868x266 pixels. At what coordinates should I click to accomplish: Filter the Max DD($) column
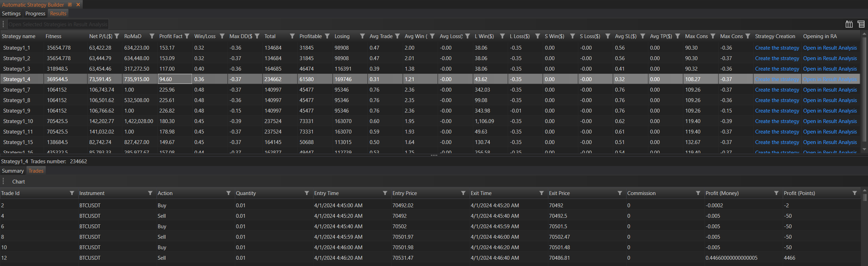pos(257,36)
